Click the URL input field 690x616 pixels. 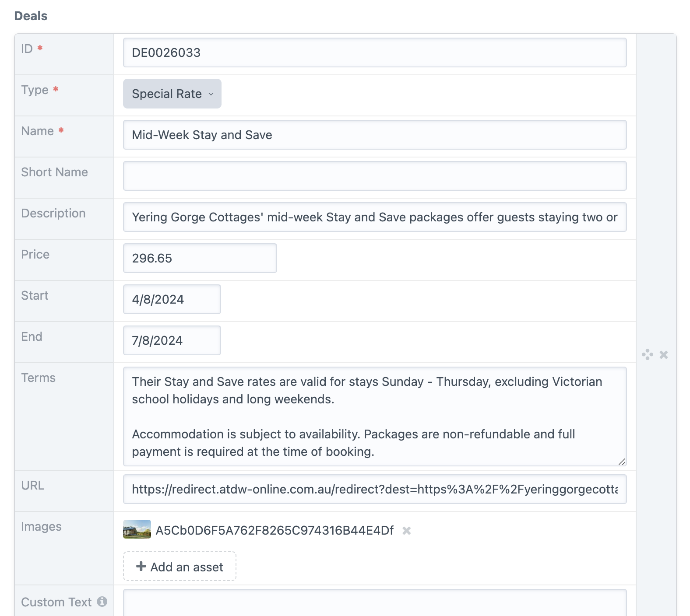[x=375, y=489]
